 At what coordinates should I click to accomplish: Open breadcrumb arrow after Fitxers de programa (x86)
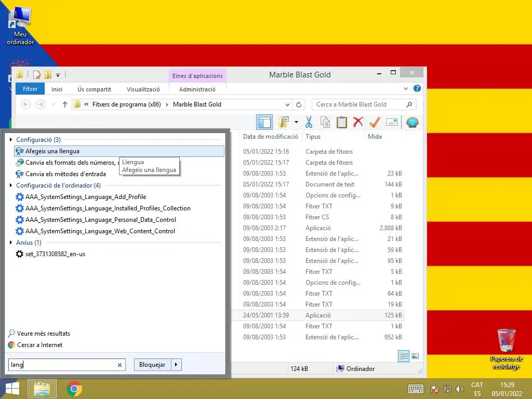tap(167, 104)
